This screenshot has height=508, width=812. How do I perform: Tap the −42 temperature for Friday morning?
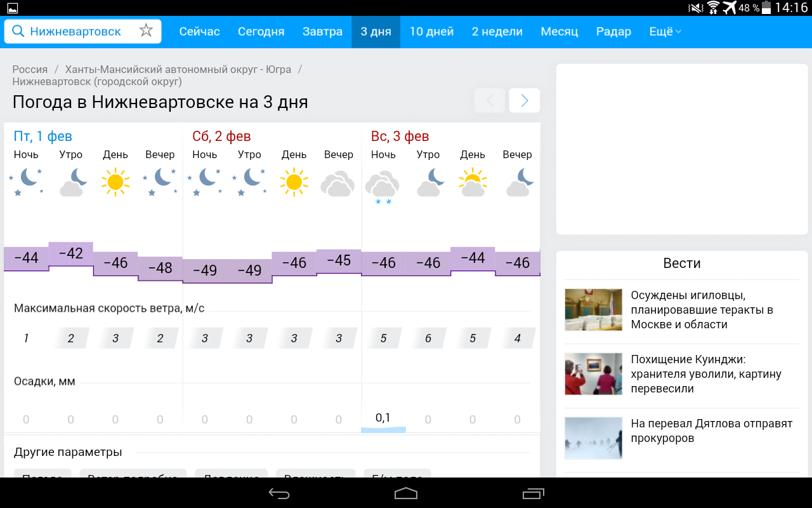pos(70,253)
